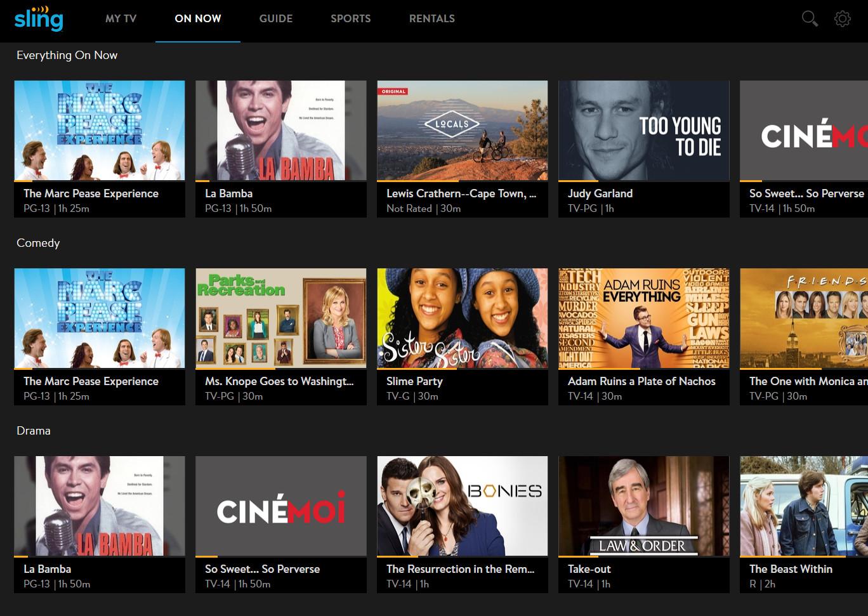
Task: Click 'So Sweet... So Perverse' title in Drama
Action: [262, 569]
